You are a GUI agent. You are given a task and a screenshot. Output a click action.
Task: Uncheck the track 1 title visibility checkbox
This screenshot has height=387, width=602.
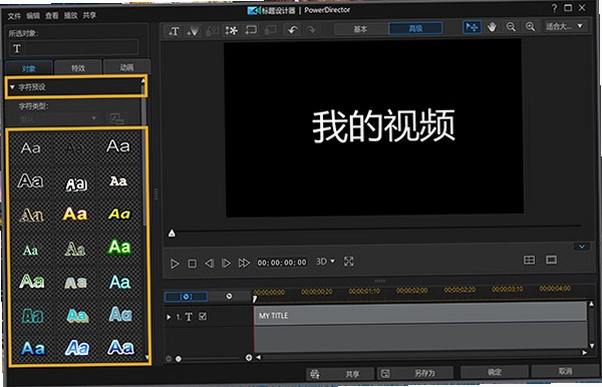click(203, 316)
